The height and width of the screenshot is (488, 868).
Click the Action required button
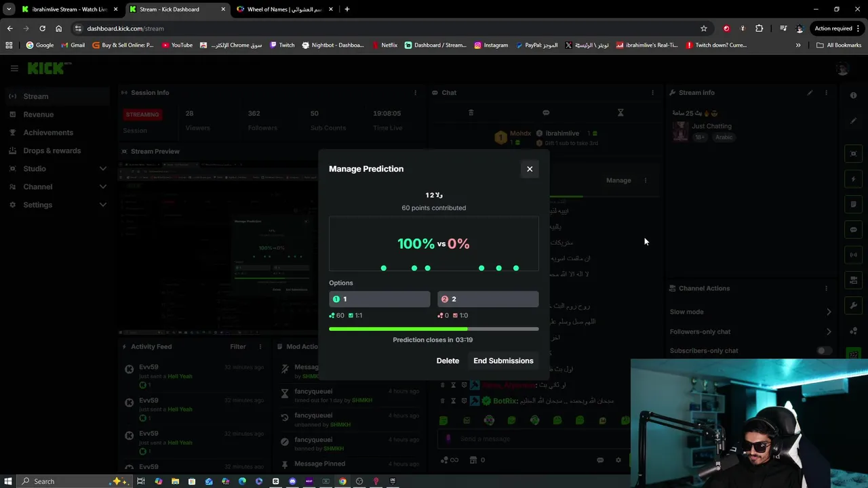pos(837,28)
